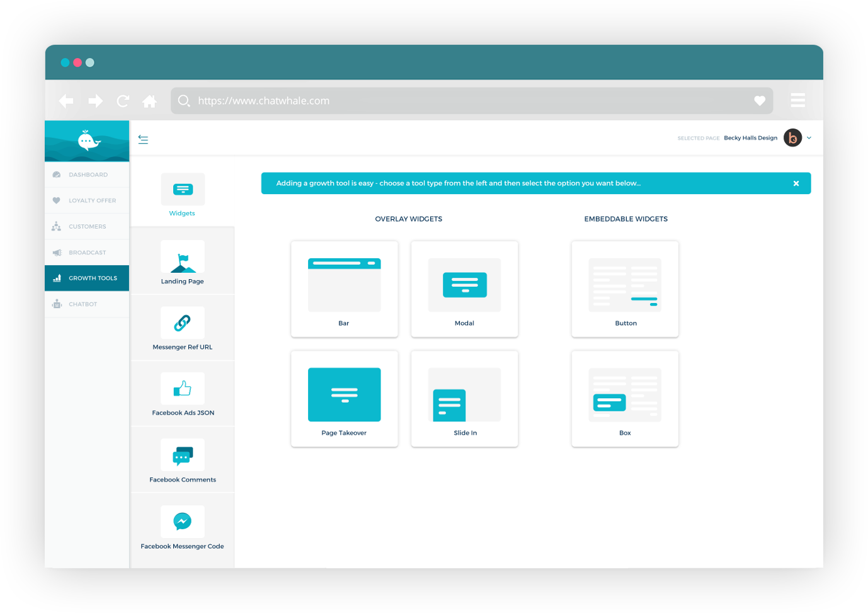Select the Landing Page tool type
The width and height of the screenshot is (868, 613).
click(182, 261)
